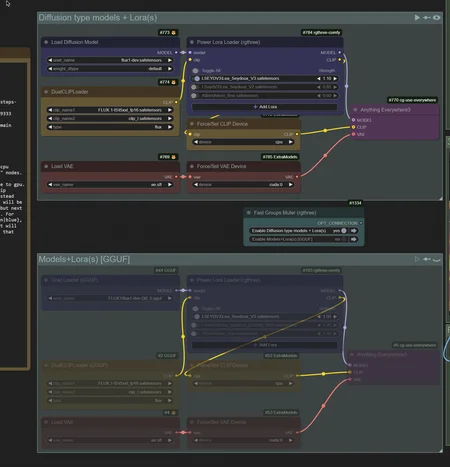Click the play icon of Models+Lora(s) GGUF group
The image size is (450, 467).
tap(417, 259)
